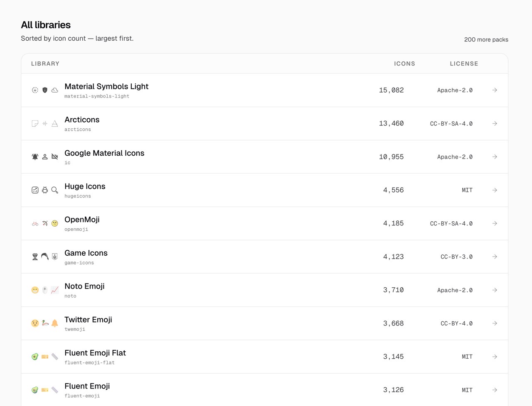Click the camera-off icon in Google Material Icons row
532x406 pixels.
pos(55,157)
